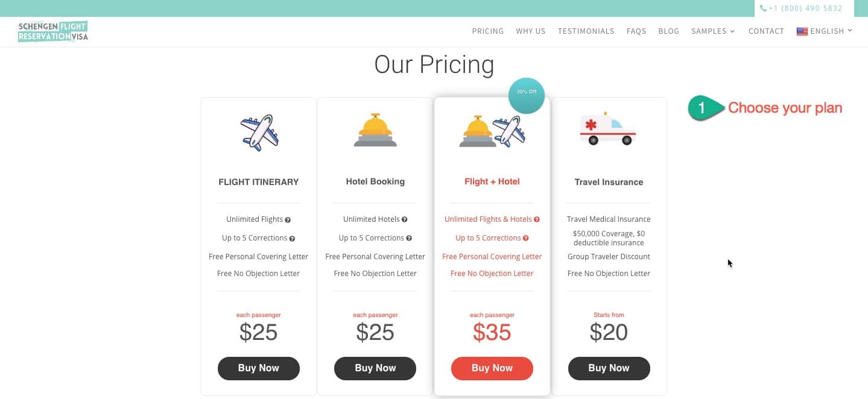Click red help icon beside Unlimited Flights & Hotels

(536, 220)
